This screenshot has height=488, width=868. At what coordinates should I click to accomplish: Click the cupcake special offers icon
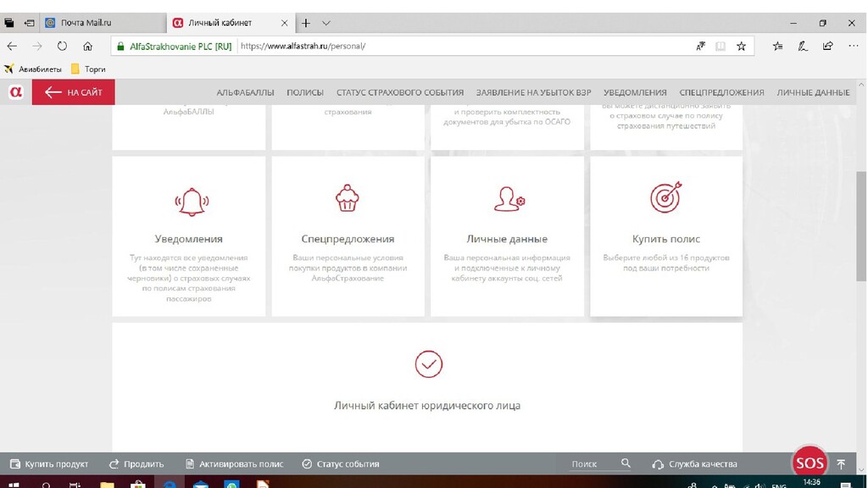point(347,198)
